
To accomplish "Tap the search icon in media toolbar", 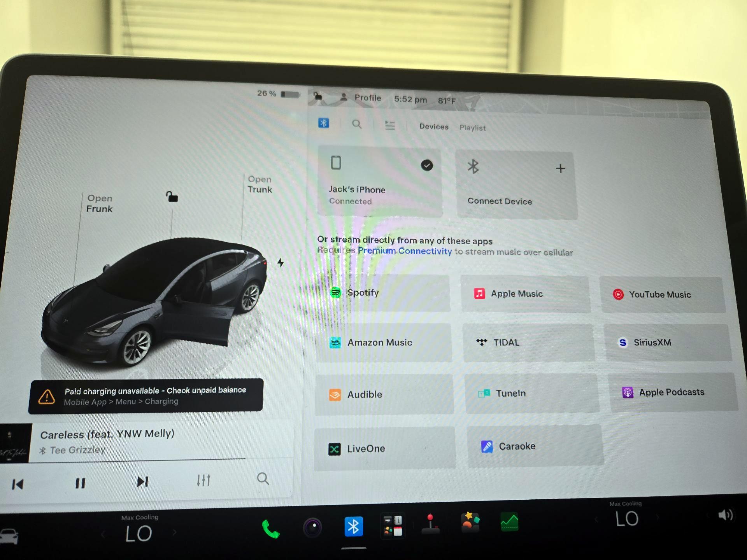I will 357,124.
